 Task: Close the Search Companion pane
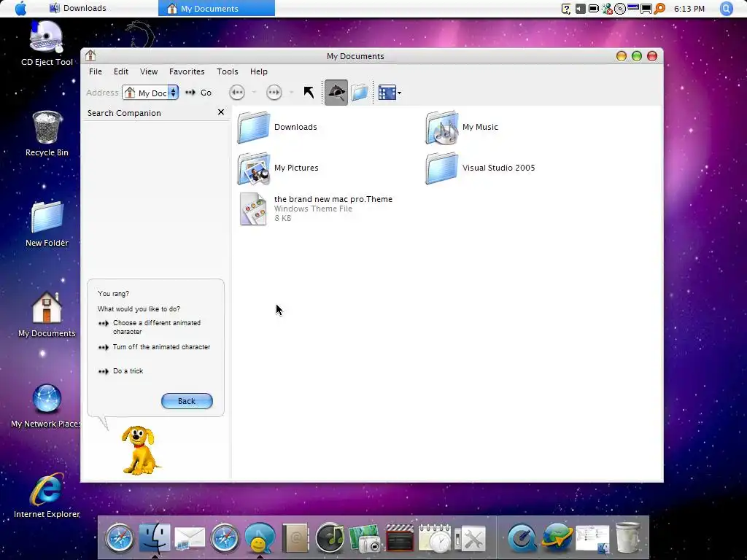(220, 112)
